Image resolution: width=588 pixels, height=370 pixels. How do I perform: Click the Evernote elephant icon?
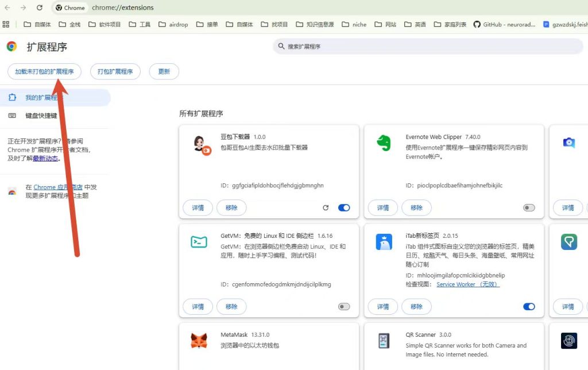pyautogui.click(x=384, y=143)
